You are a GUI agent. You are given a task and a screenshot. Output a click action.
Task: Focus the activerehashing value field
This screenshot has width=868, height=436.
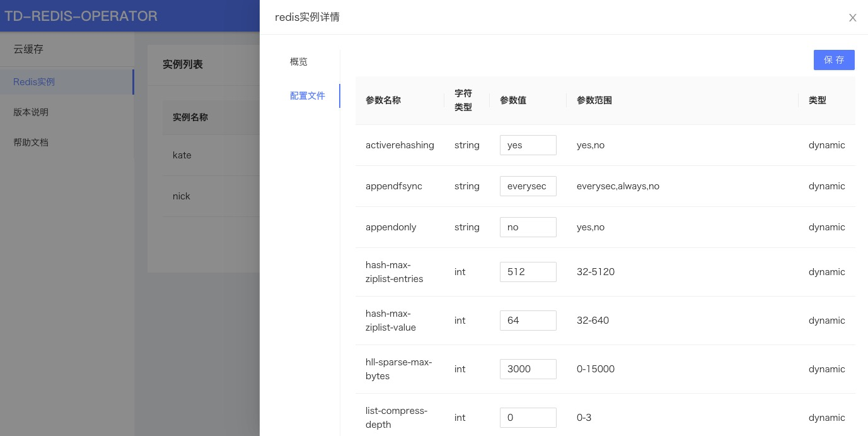pyautogui.click(x=528, y=145)
